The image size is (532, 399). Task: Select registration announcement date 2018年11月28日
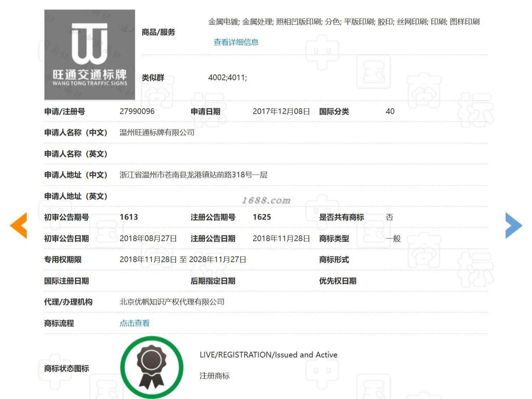(x=281, y=238)
